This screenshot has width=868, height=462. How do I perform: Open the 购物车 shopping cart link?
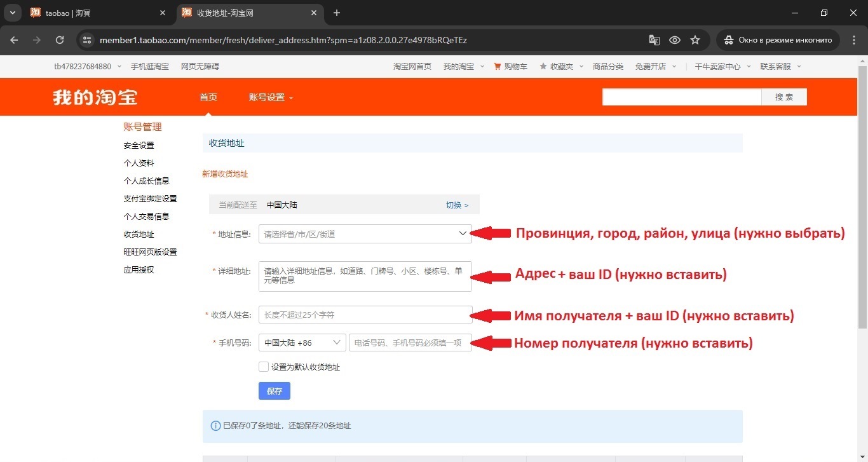coord(510,66)
